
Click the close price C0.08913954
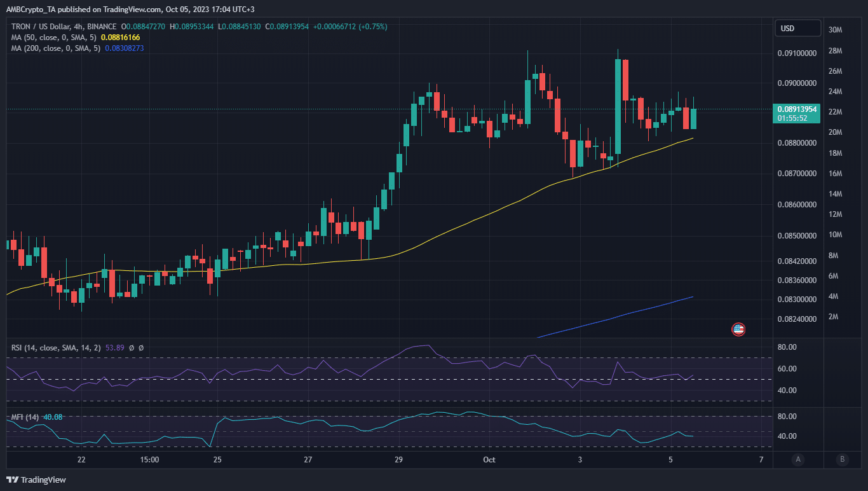point(287,27)
